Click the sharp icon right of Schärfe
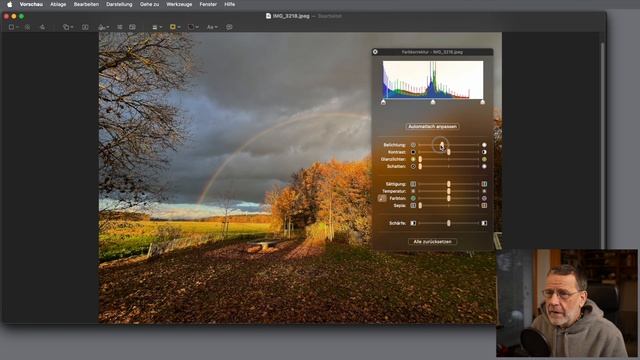This screenshot has width=640, height=360. [x=484, y=223]
